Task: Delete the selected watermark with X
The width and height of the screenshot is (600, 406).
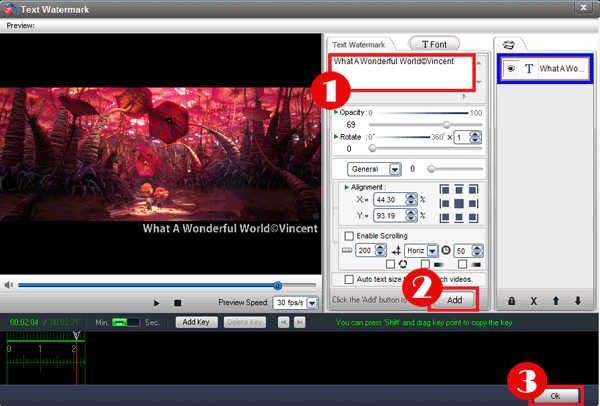Action: (x=533, y=301)
